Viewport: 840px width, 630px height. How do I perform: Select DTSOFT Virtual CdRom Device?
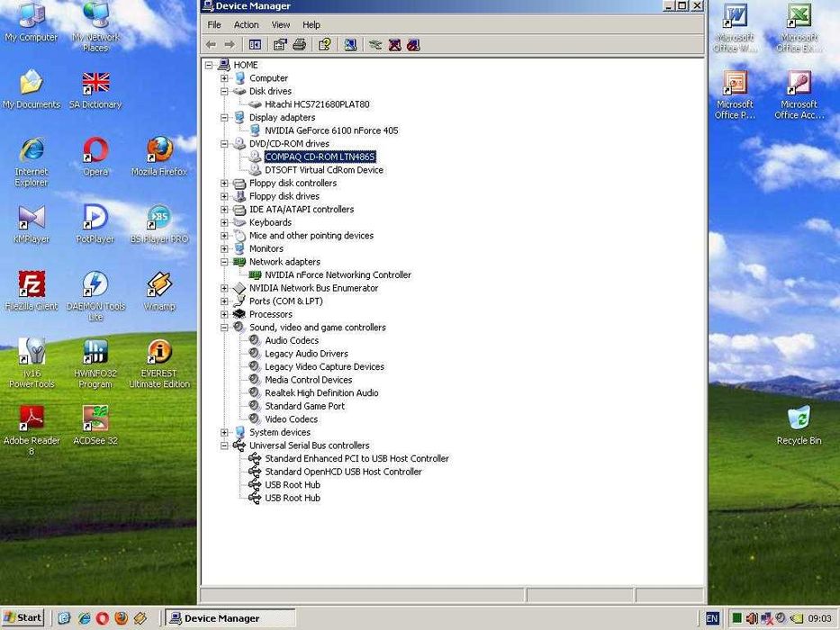click(x=324, y=170)
